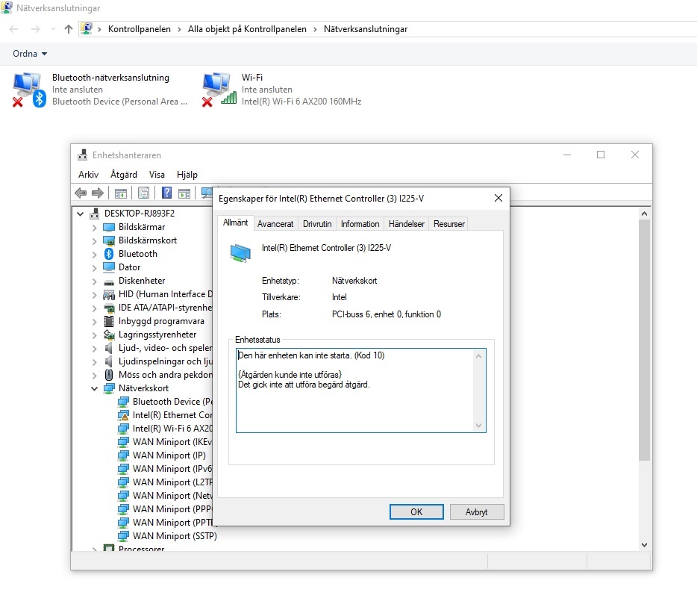
Task: Select the Wi-Fi adapter icon
Action: pos(219,90)
